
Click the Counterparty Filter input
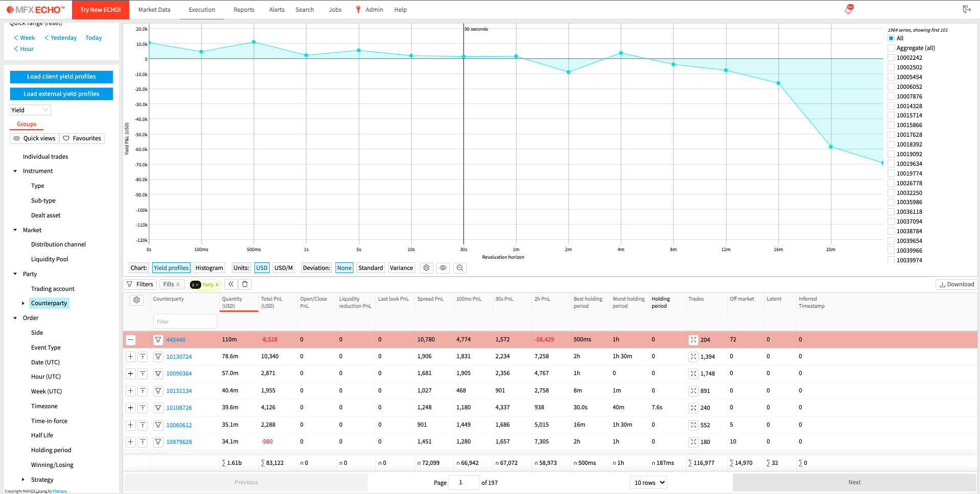tap(185, 322)
